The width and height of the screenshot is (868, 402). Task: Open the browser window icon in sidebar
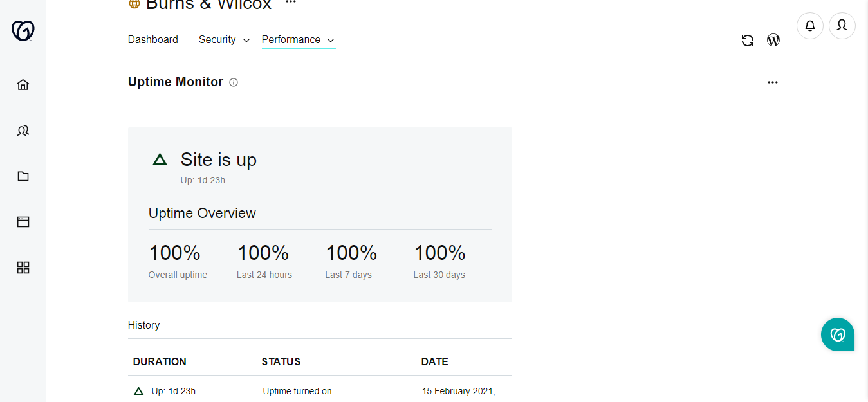pyautogui.click(x=23, y=222)
